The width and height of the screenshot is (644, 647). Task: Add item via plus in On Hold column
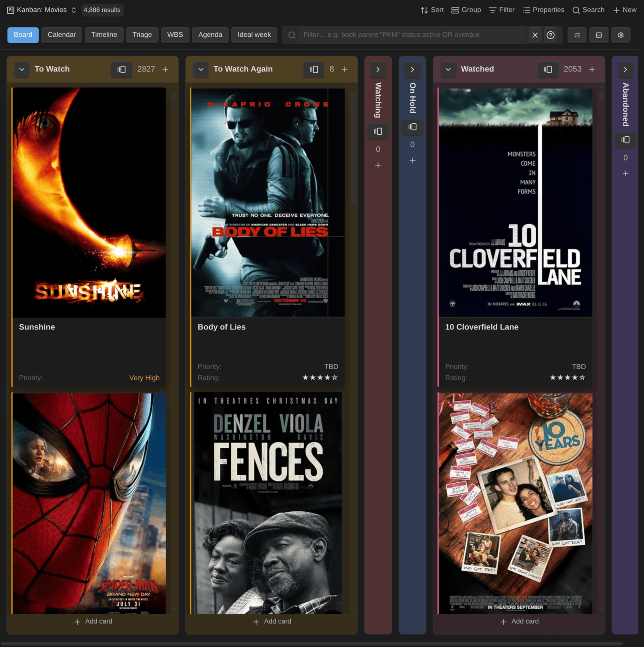(x=412, y=161)
